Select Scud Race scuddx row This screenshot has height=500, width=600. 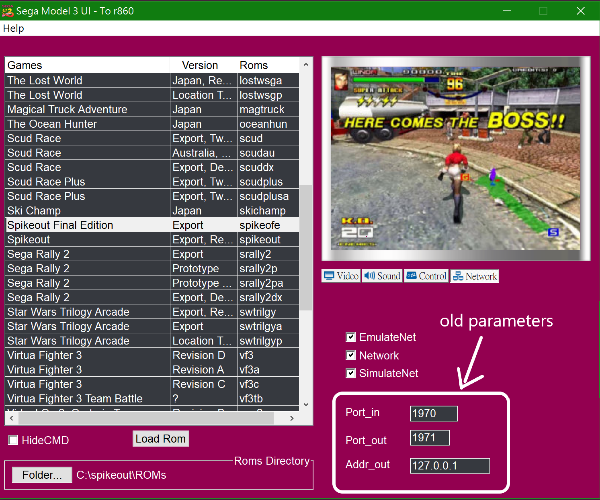152,167
